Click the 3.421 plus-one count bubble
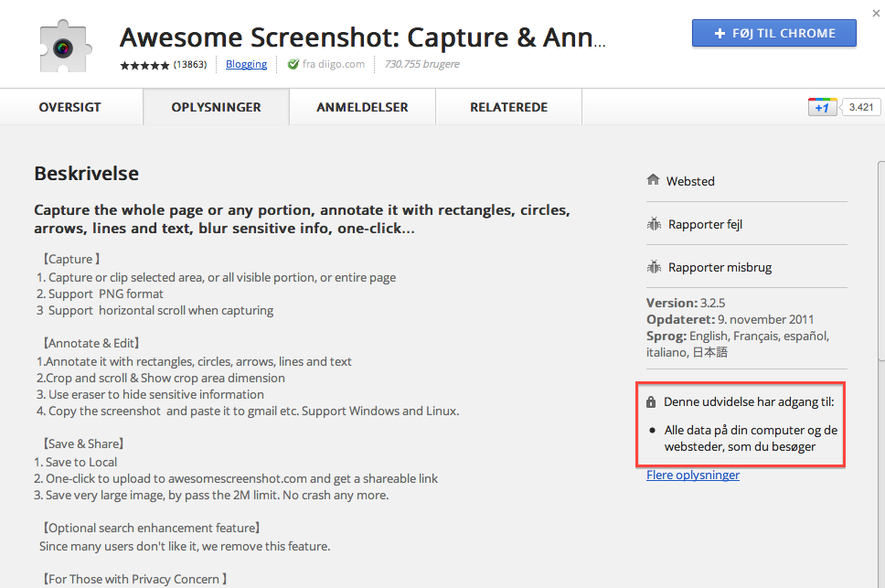The width and height of the screenshot is (885, 588). tap(860, 107)
